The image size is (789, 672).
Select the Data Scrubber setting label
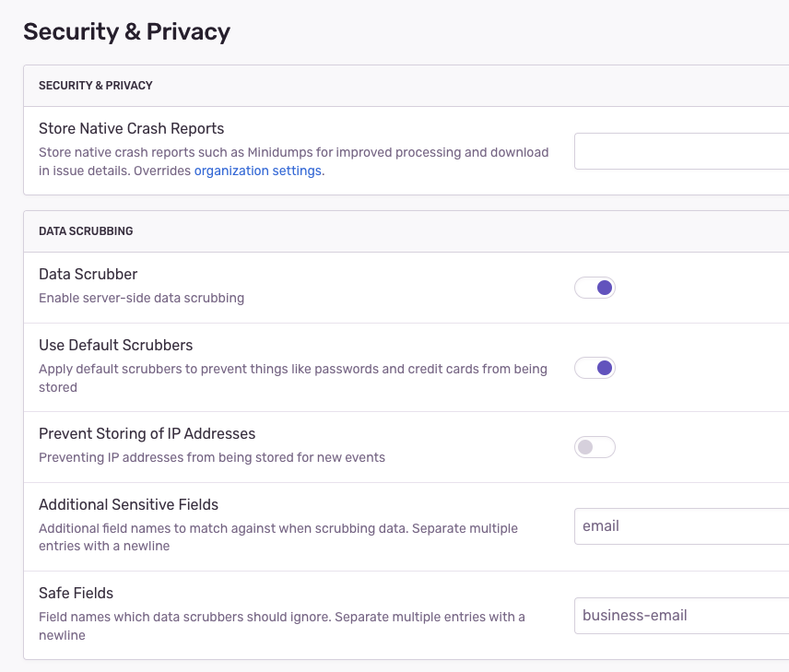[88, 274]
